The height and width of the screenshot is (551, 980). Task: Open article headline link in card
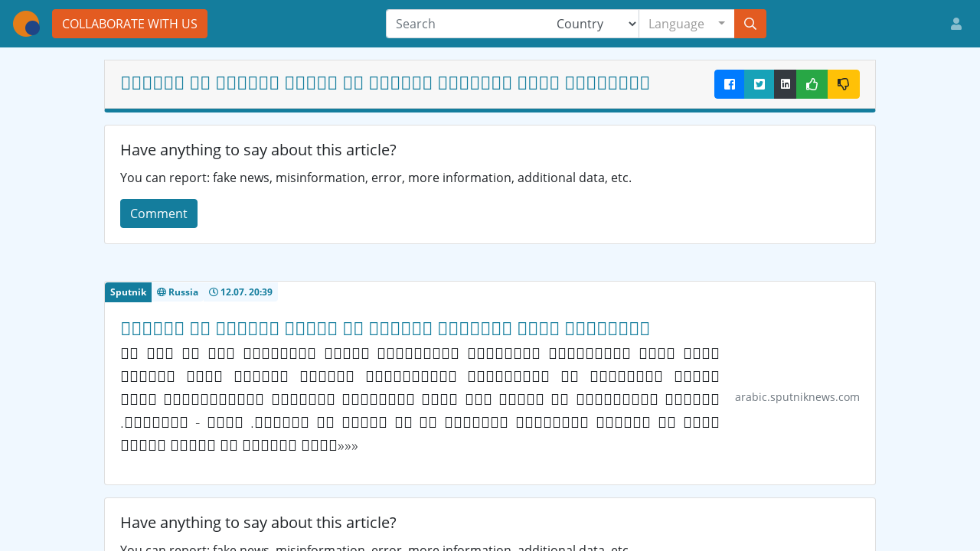pos(385,328)
